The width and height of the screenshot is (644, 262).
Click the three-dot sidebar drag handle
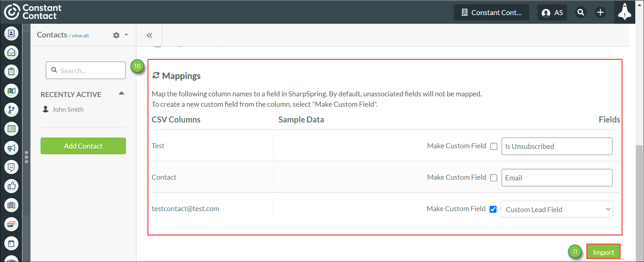coord(26,157)
